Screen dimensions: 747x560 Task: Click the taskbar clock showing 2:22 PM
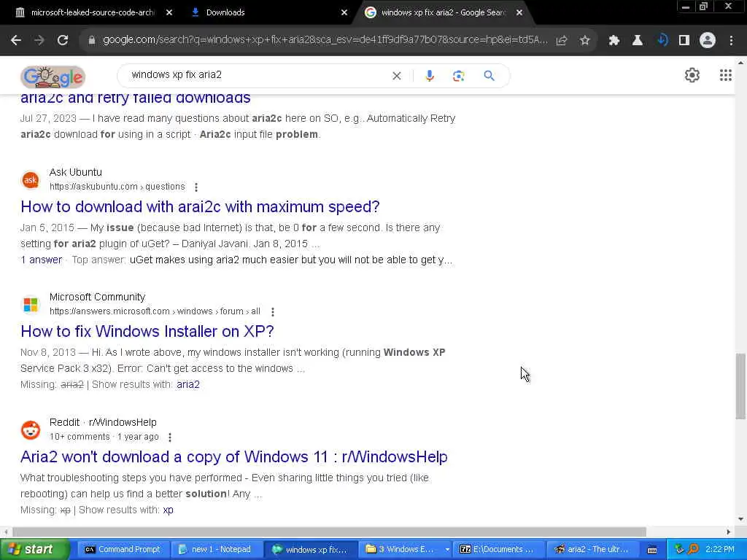(720, 550)
